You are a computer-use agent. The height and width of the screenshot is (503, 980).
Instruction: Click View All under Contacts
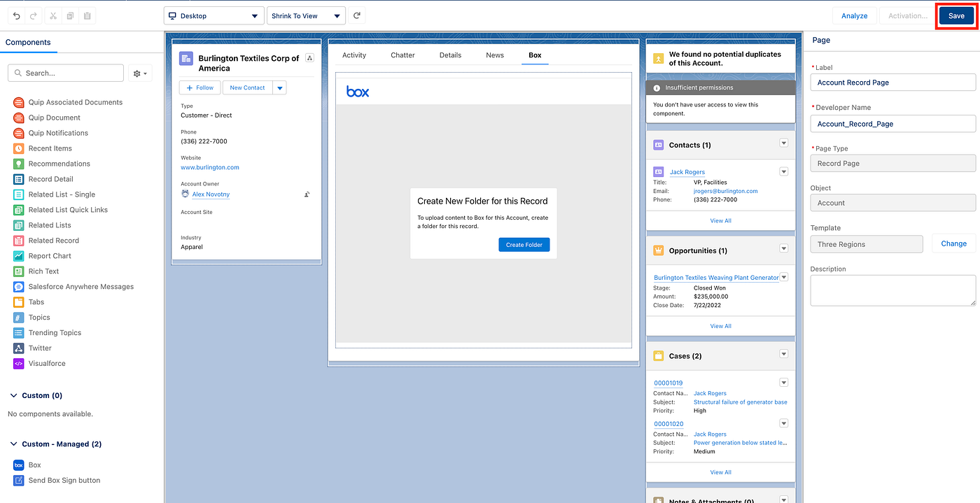tap(720, 220)
